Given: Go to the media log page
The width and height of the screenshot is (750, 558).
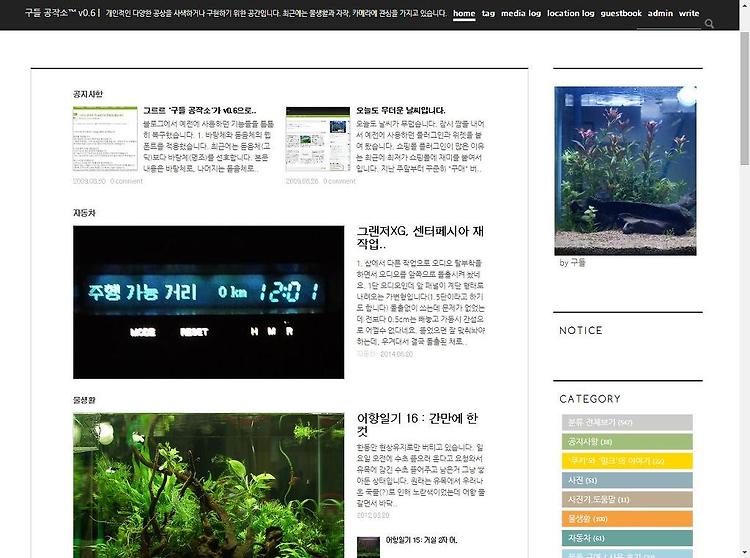Looking at the screenshot, I should [x=521, y=13].
